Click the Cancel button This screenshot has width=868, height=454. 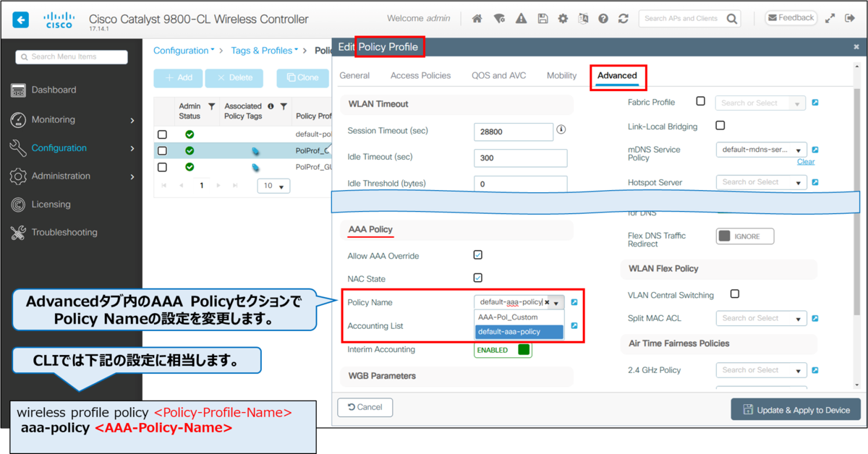(x=365, y=407)
